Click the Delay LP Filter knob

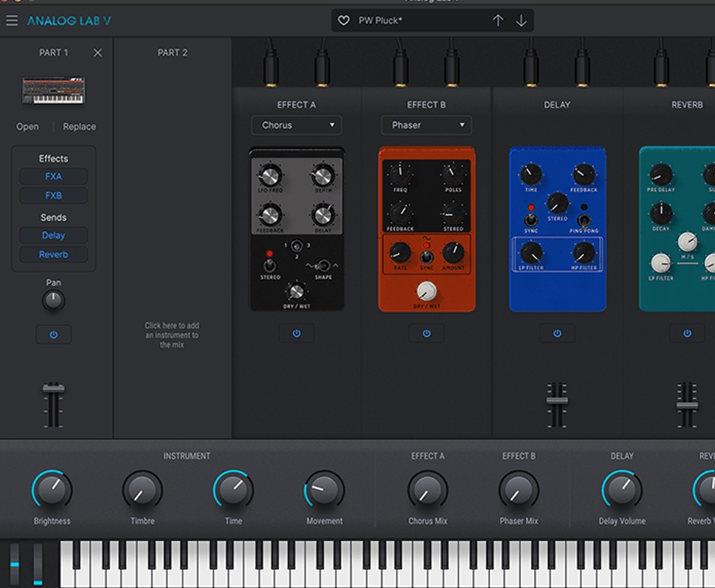pyautogui.click(x=531, y=252)
